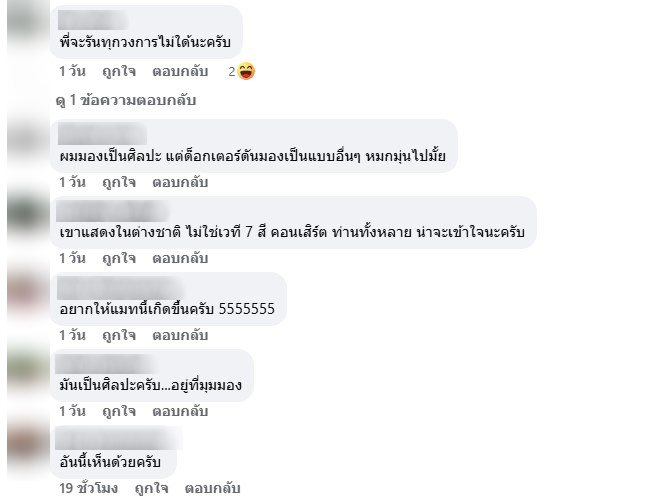
Task: Open the '1 วัน' timestamp under first comment
Action: click(x=72, y=71)
